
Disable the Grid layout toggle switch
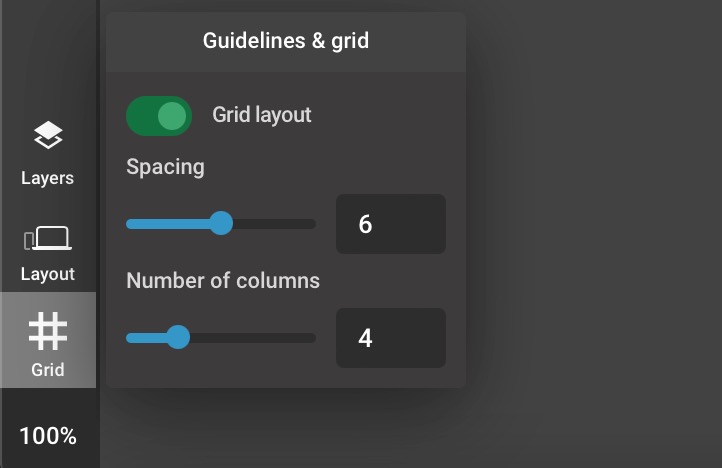(159, 116)
